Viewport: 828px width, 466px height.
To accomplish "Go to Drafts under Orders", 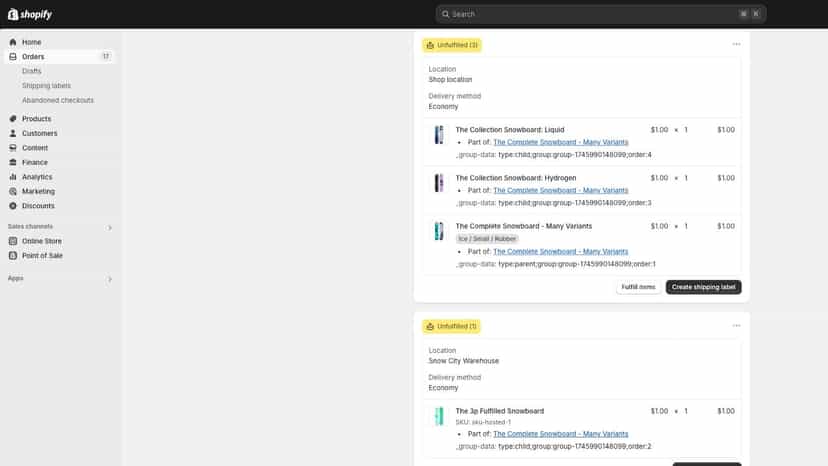I will click(x=32, y=71).
